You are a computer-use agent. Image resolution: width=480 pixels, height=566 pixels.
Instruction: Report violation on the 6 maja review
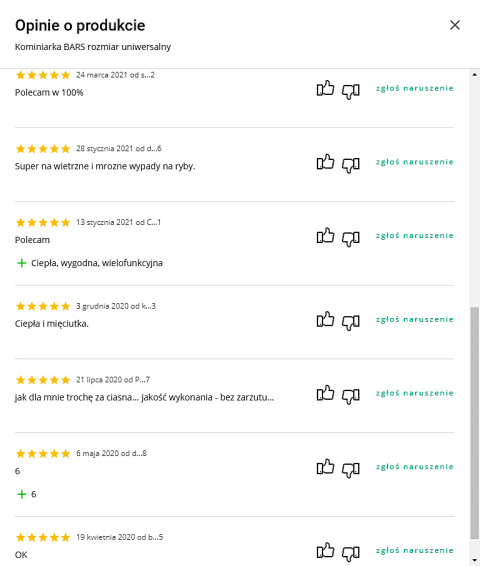(414, 467)
